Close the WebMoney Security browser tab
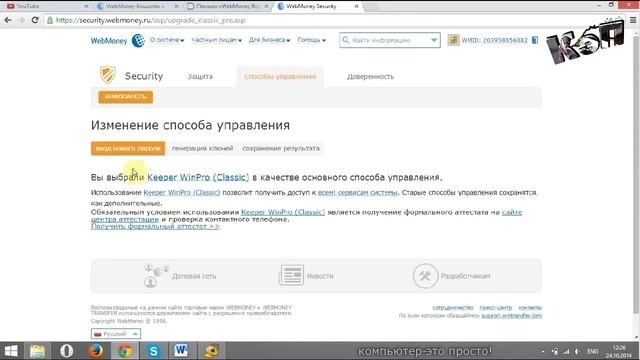This screenshot has width=640, height=360. 356,6
